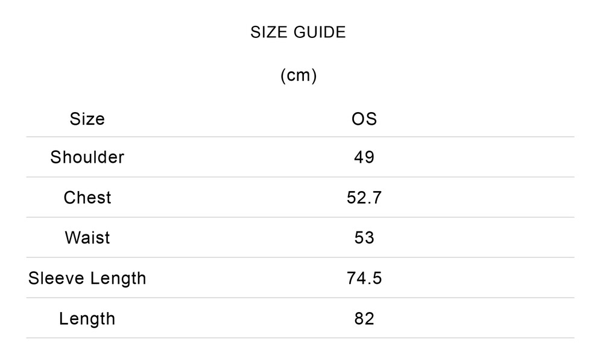Click the Length row label

(x=87, y=318)
